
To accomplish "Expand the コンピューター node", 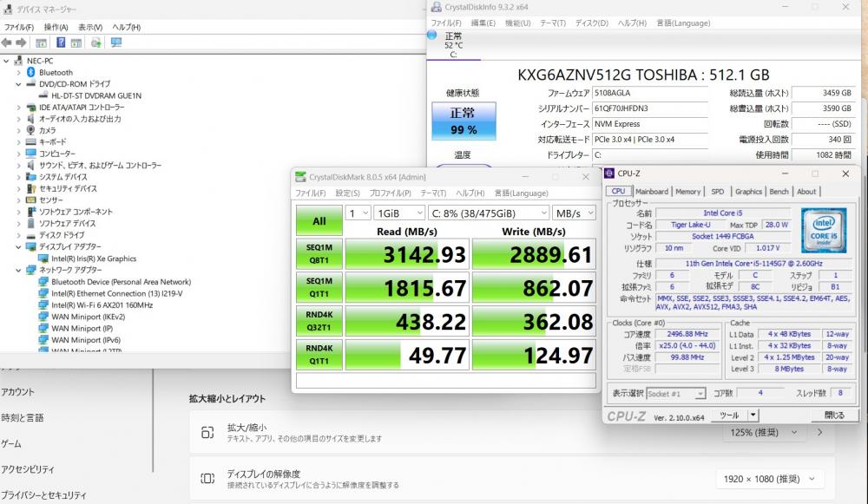I will pos(19,154).
